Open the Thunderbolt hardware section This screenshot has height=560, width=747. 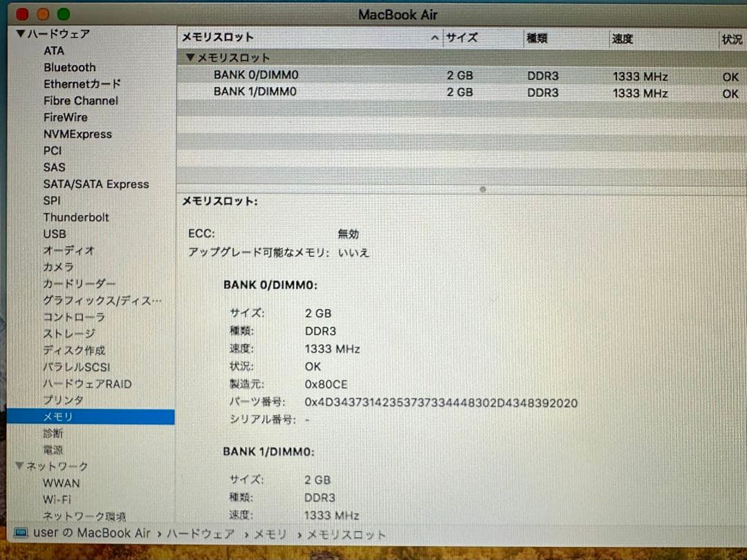76,217
